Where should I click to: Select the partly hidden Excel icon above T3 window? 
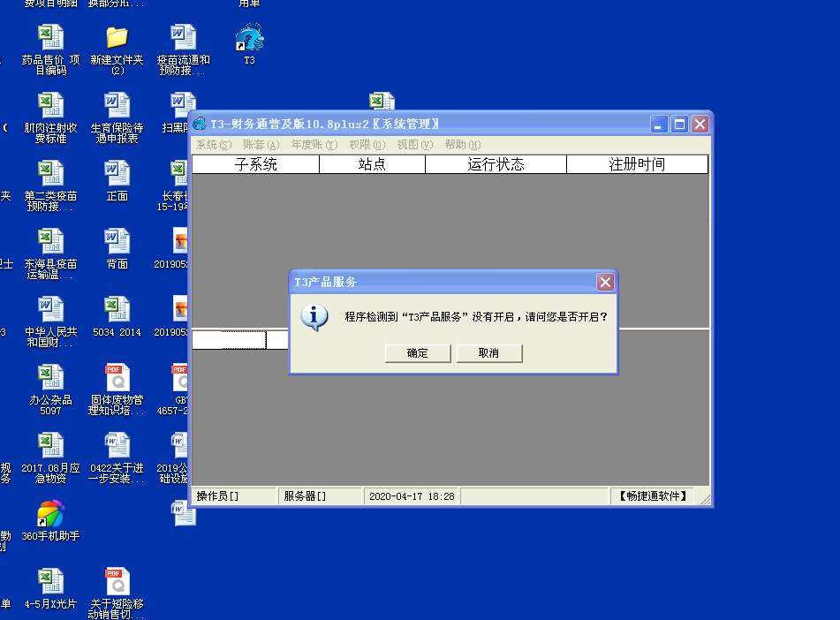point(382,101)
